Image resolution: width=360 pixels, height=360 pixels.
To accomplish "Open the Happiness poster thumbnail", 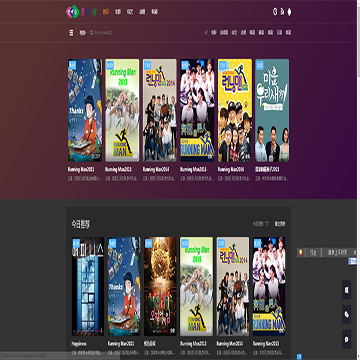I will (x=88, y=286).
